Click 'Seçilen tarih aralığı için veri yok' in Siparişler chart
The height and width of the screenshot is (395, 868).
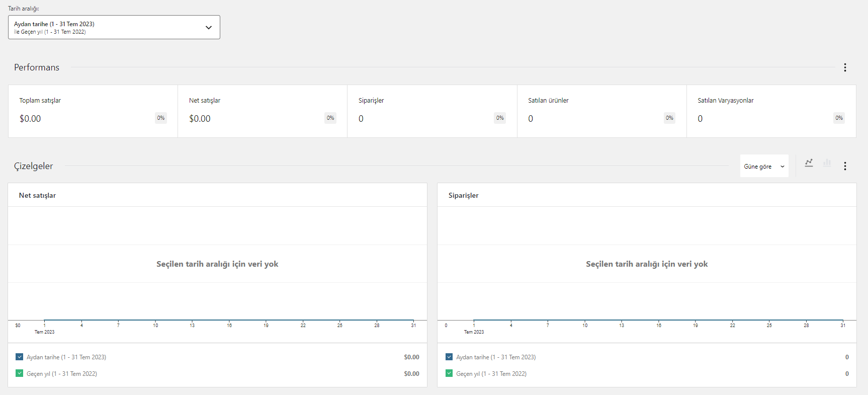point(647,264)
